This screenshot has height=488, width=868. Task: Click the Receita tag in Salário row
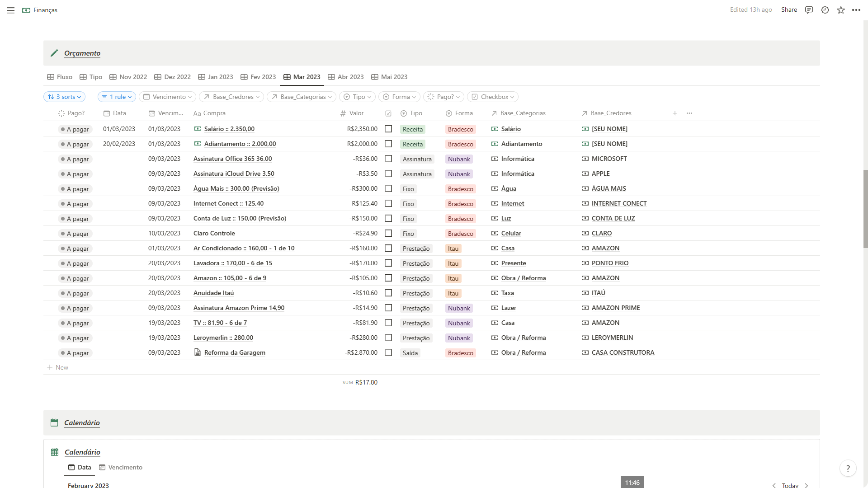point(413,129)
